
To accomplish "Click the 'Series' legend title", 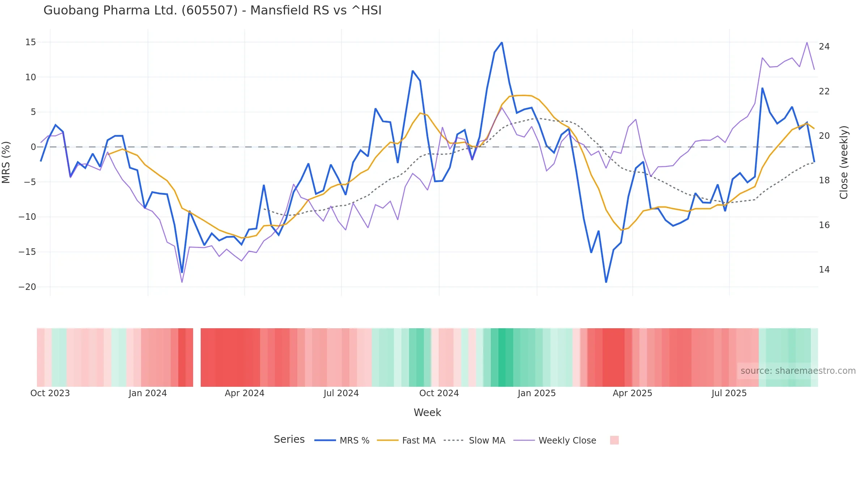I will pyautogui.click(x=289, y=440).
